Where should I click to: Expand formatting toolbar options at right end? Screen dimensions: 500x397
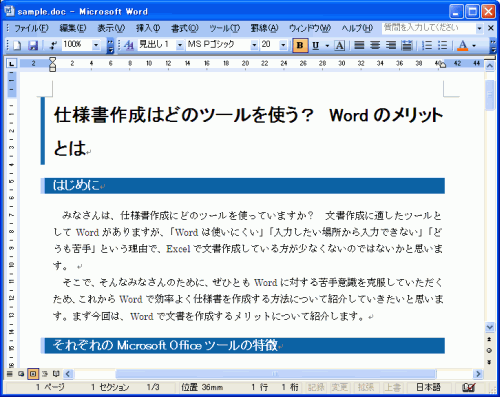493,45
